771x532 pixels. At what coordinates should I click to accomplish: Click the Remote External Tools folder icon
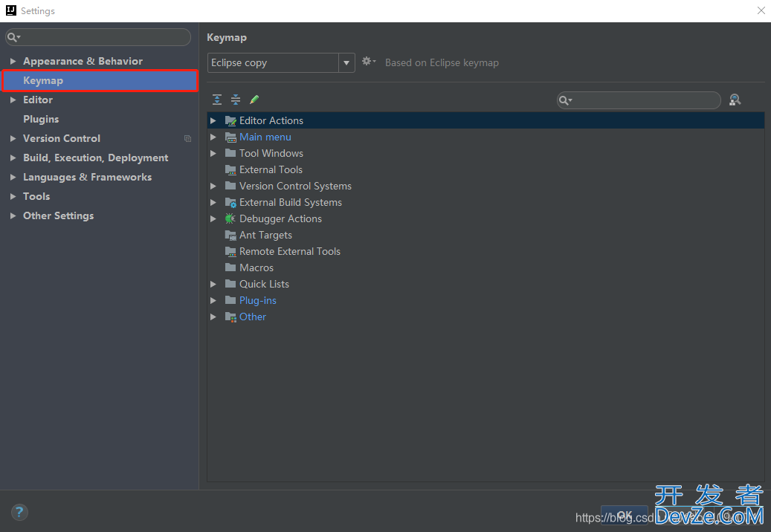click(x=230, y=251)
